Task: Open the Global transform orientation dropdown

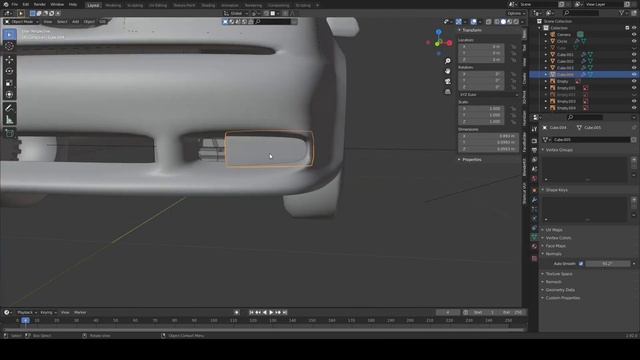Action: [x=236, y=13]
